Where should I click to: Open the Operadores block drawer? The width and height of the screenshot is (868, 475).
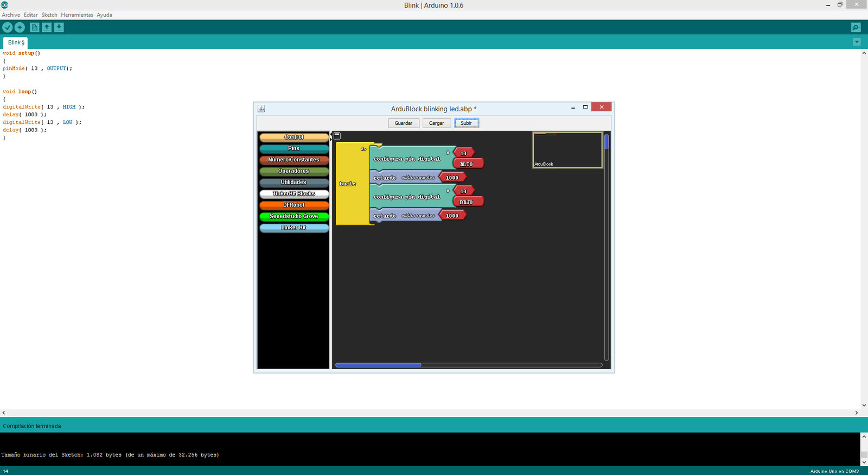point(294,172)
